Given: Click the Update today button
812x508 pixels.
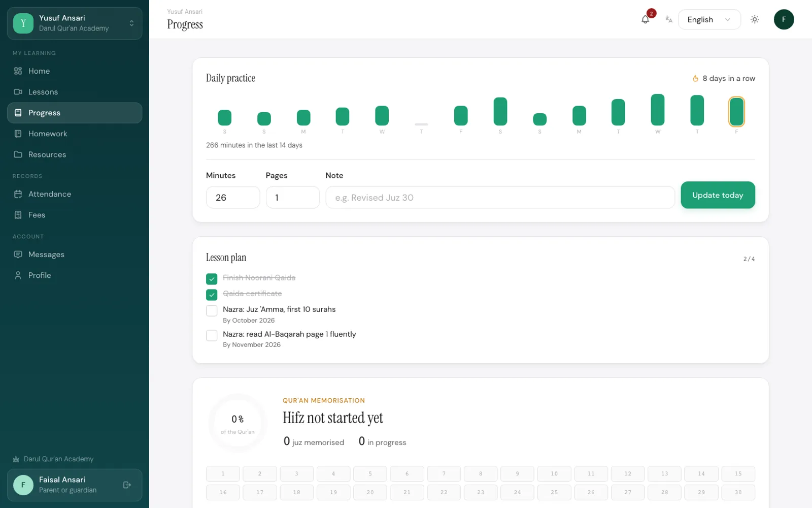Looking at the screenshot, I should (x=718, y=195).
